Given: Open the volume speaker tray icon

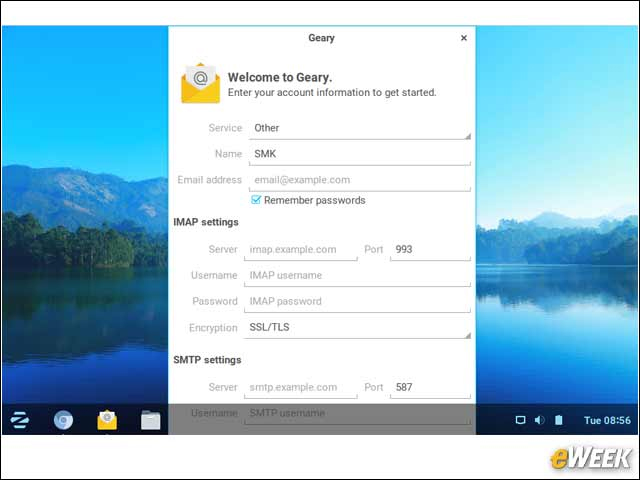Looking at the screenshot, I should [539, 420].
